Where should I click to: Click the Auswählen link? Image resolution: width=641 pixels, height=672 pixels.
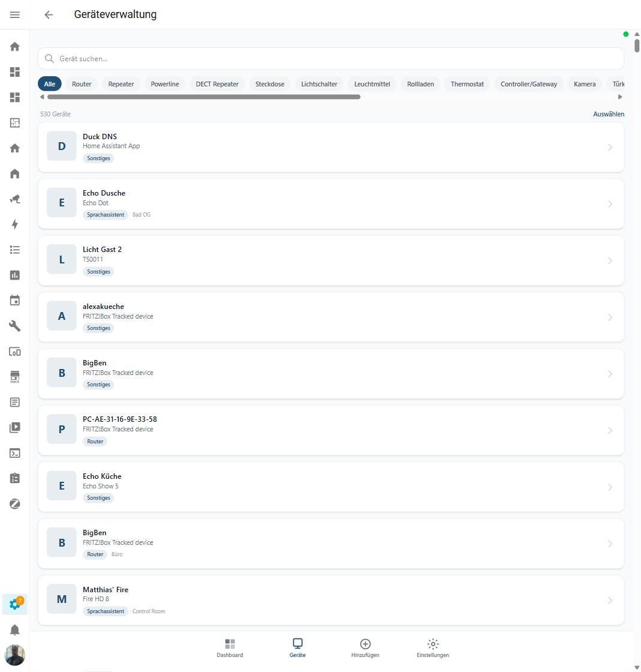(608, 114)
